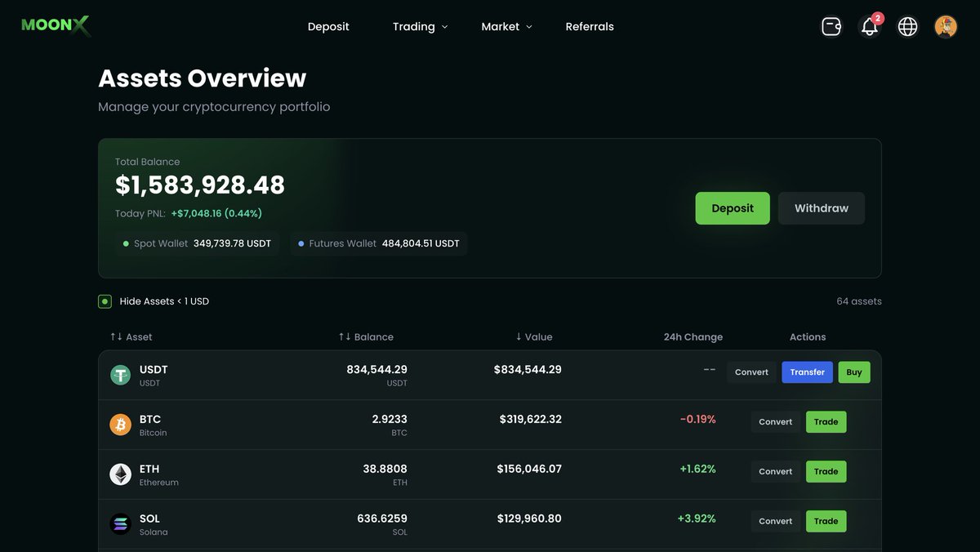The width and height of the screenshot is (980, 552).
Task: Convert SOL asset
Action: click(776, 521)
